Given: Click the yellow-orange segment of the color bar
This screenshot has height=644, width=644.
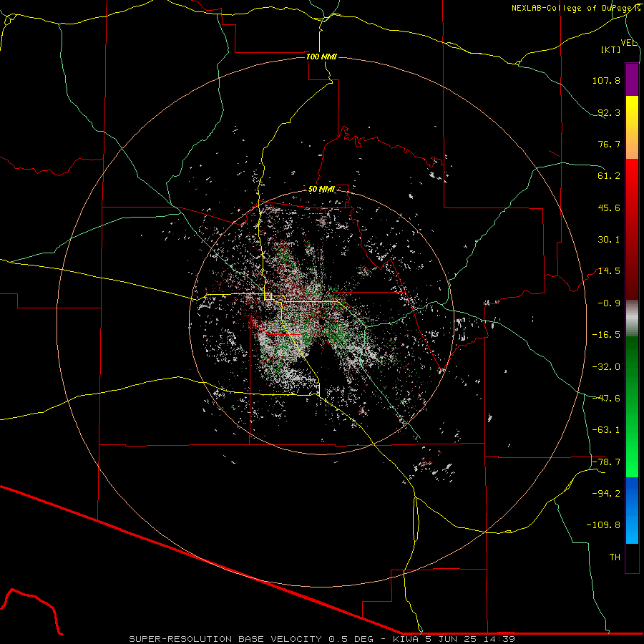Looking at the screenshot, I should pyautogui.click(x=632, y=127).
